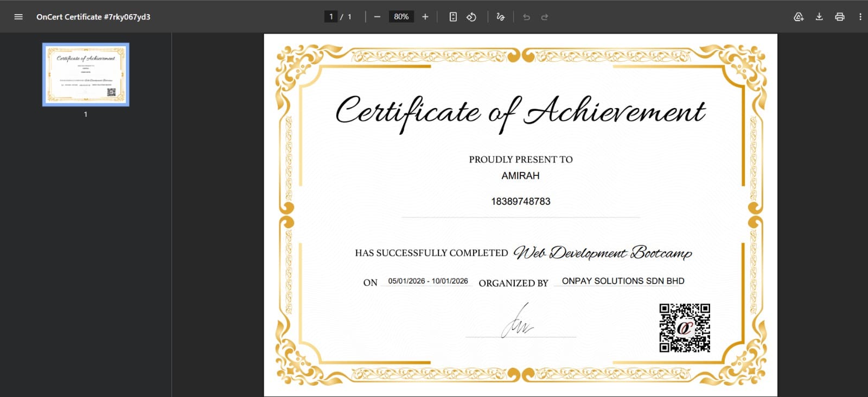Activate the draw annotation tool
Viewport: 868px width, 397px height.
point(500,17)
